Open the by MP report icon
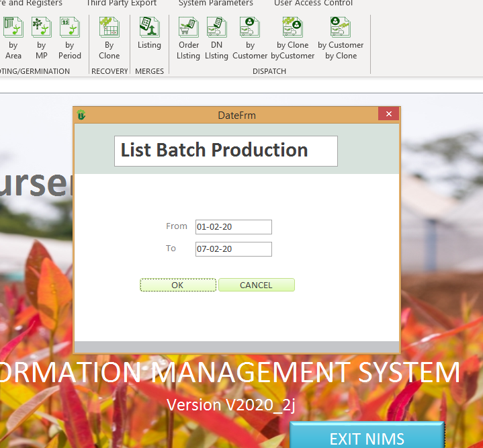Viewport: 483px width, 448px height. coord(41,38)
